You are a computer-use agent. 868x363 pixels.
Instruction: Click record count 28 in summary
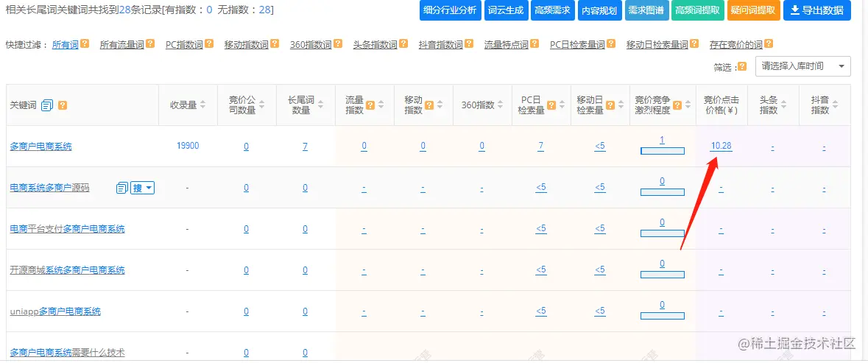pos(124,10)
